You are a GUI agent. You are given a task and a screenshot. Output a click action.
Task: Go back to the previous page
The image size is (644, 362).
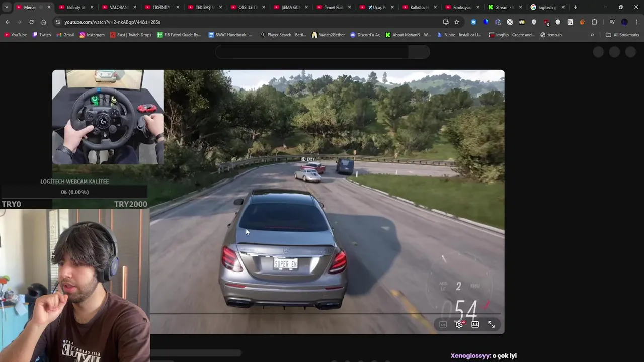7,22
